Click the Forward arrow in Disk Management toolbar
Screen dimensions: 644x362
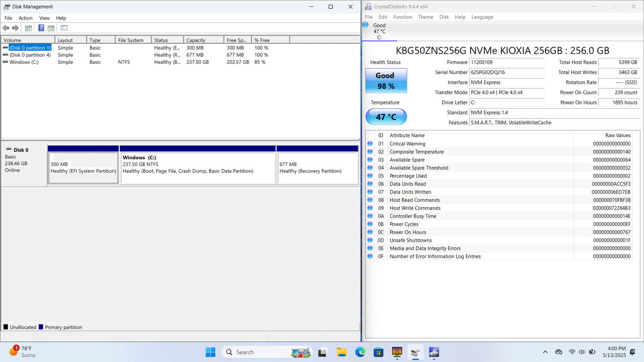(x=15, y=28)
